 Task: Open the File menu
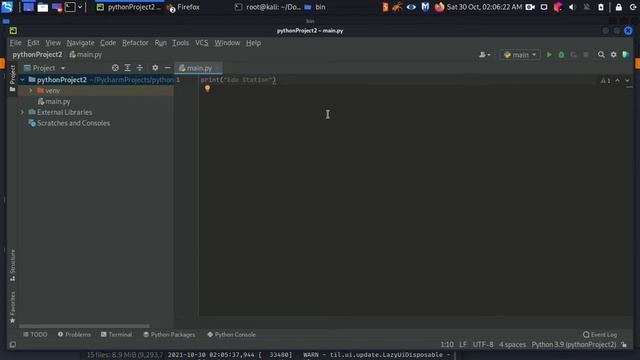(16, 43)
